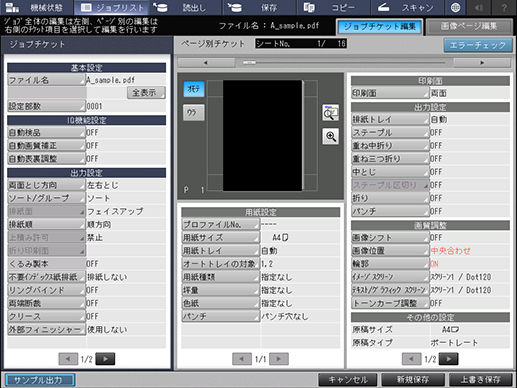The width and height of the screenshot is (517, 388).
Task: Select 画像ページ編集 mode button
Action: (469, 27)
